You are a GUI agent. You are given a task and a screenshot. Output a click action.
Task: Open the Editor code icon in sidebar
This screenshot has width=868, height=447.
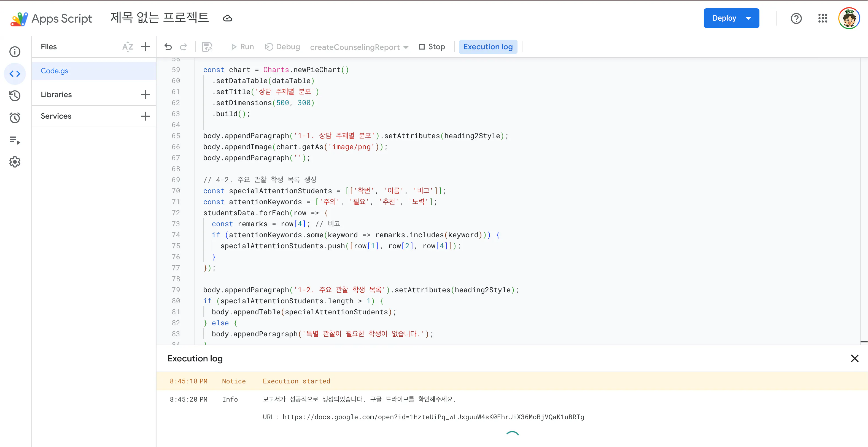point(15,74)
